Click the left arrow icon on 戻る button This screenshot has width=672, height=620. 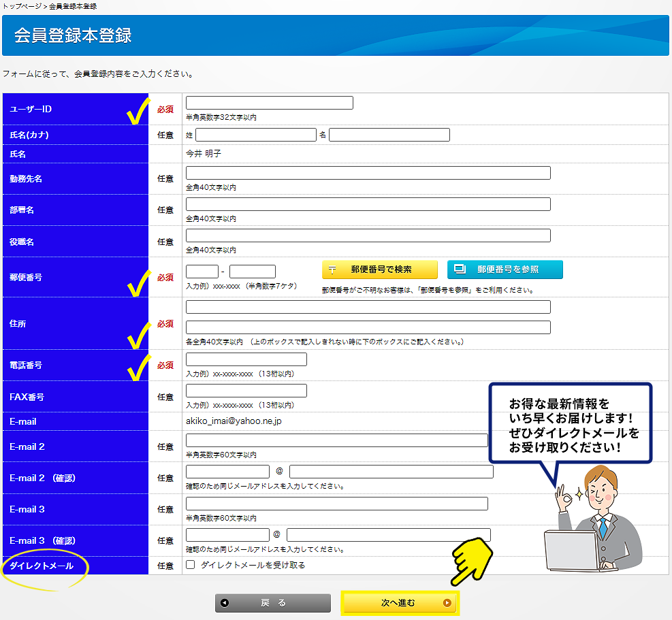click(225, 603)
